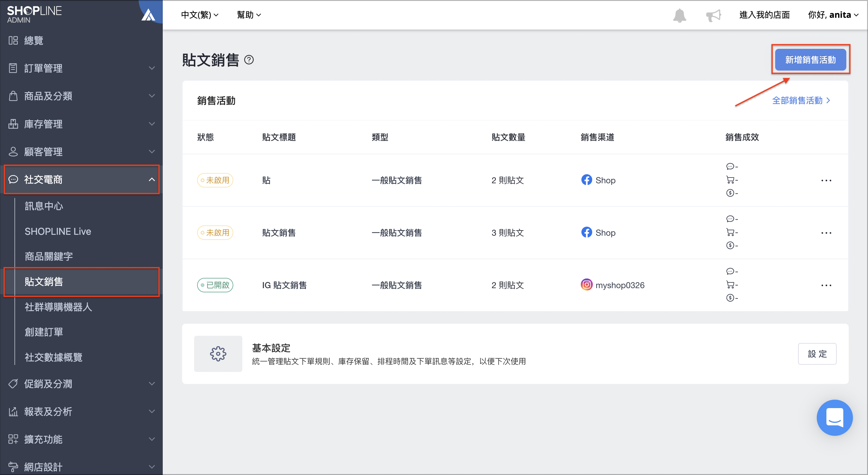Click the Facebook icon in 貼 row
Image resolution: width=868 pixels, height=475 pixels.
coord(586,180)
